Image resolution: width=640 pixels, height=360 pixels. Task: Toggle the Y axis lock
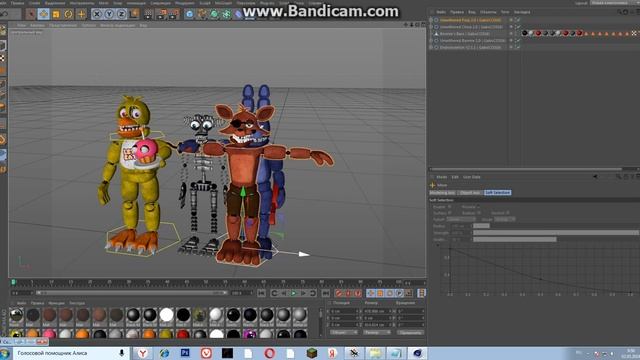pyautogui.click(x=109, y=14)
